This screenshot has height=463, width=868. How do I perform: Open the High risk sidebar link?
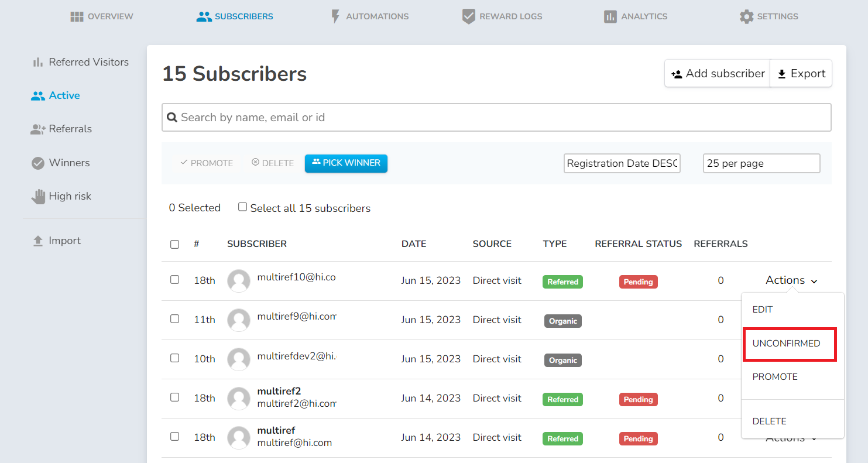click(x=61, y=197)
